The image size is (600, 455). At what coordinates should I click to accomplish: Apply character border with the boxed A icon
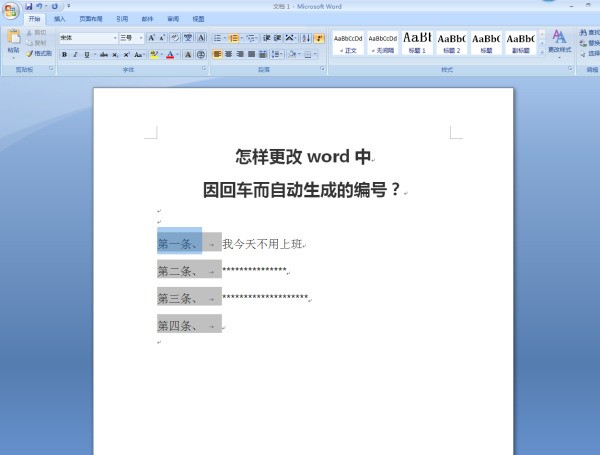click(x=201, y=38)
